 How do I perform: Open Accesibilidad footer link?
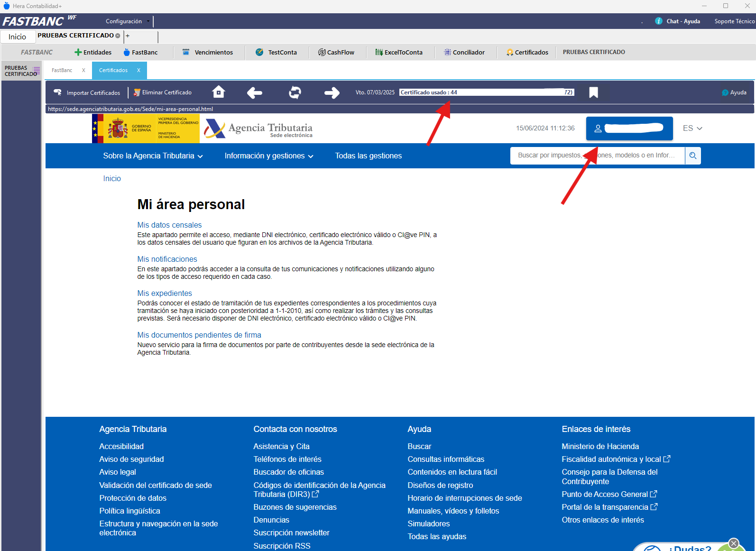pos(121,446)
